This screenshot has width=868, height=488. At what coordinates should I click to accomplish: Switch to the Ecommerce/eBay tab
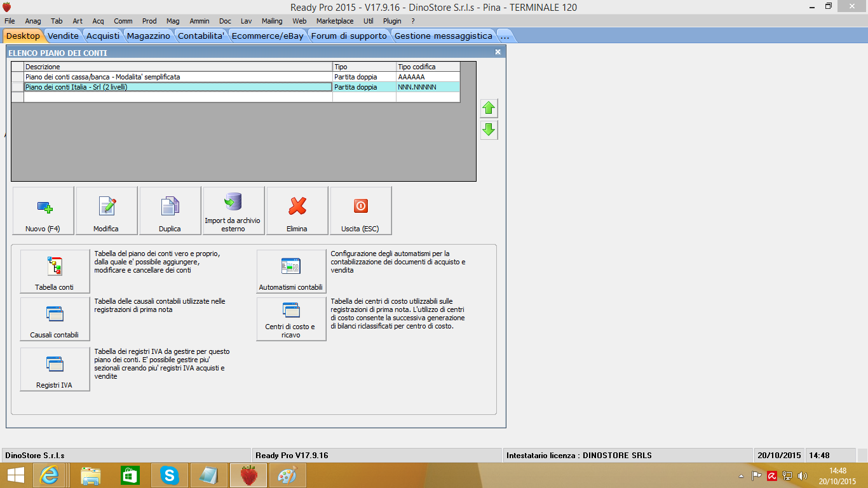[x=268, y=36]
